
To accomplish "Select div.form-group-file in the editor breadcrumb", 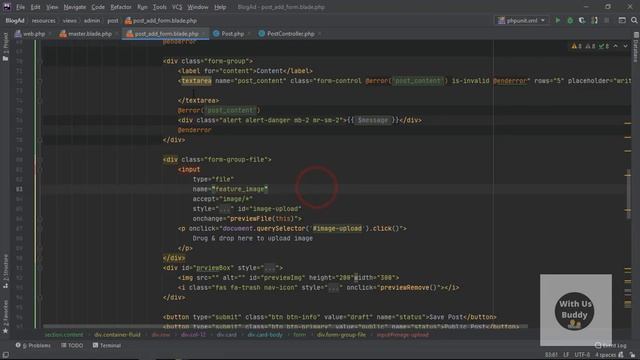I will tap(341, 335).
